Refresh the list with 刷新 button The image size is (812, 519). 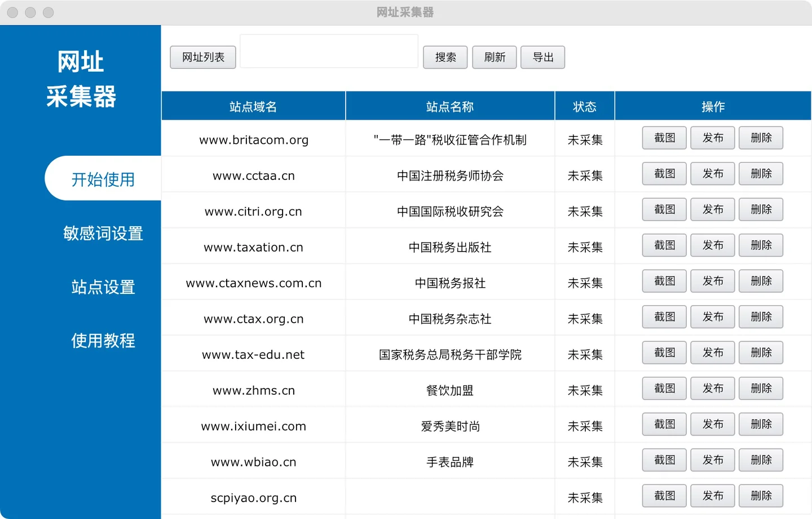coord(494,57)
